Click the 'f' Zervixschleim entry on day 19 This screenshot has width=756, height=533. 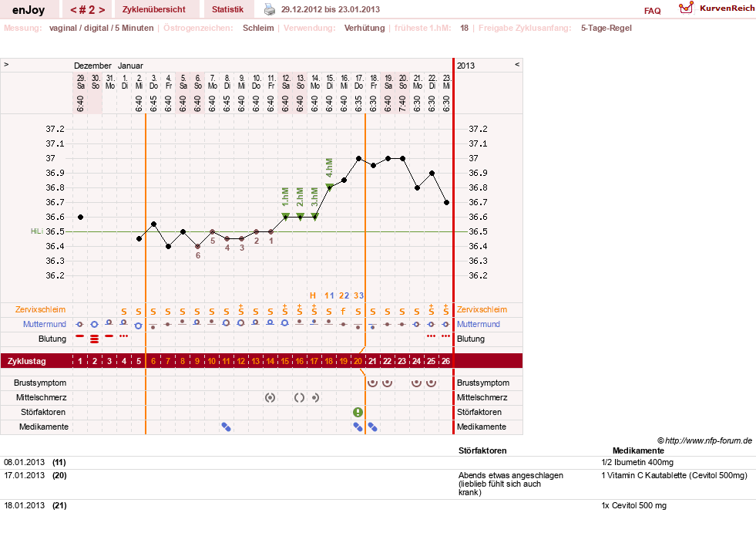click(x=343, y=312)
